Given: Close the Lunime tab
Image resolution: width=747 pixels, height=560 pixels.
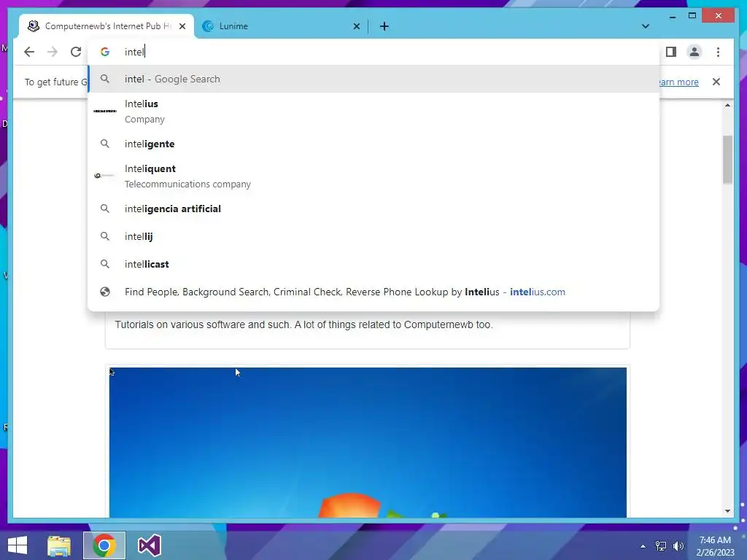Looking at the screenshot, I should coord(356,26).
